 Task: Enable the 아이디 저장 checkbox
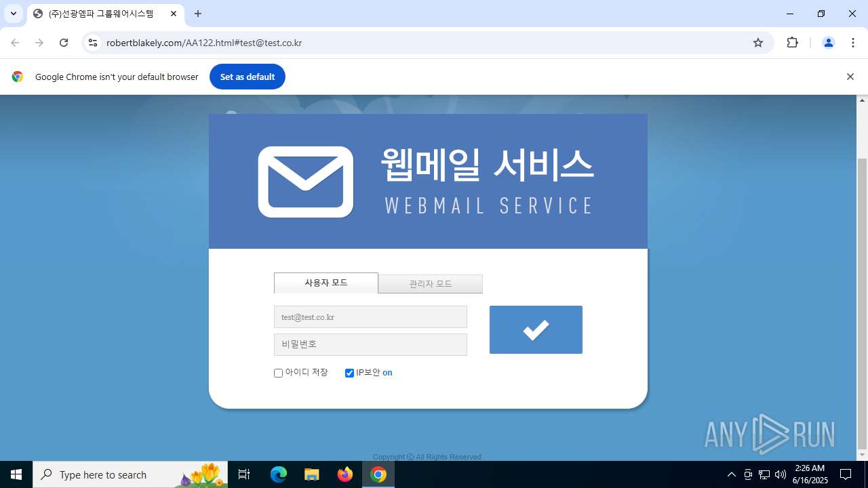(278, 373)
